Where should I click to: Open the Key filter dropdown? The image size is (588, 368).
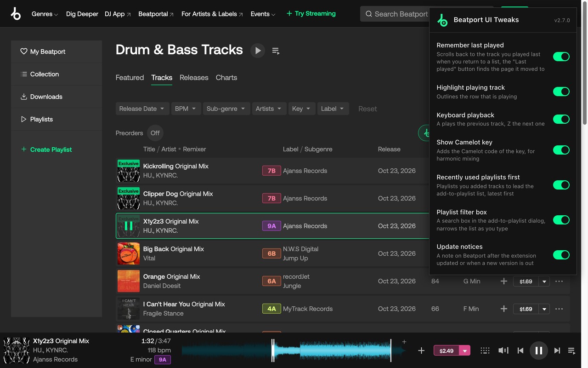(x=302, y=109)
